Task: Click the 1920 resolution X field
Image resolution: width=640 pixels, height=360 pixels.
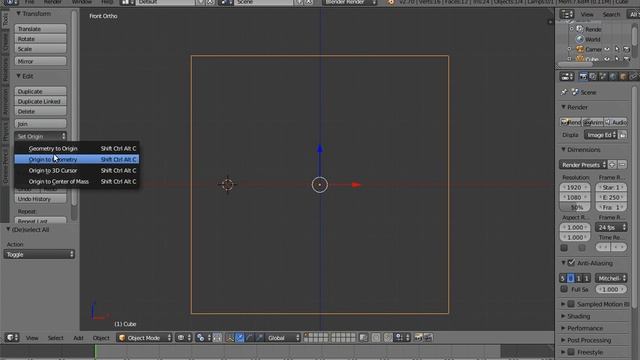Action: tap(575, 187)
